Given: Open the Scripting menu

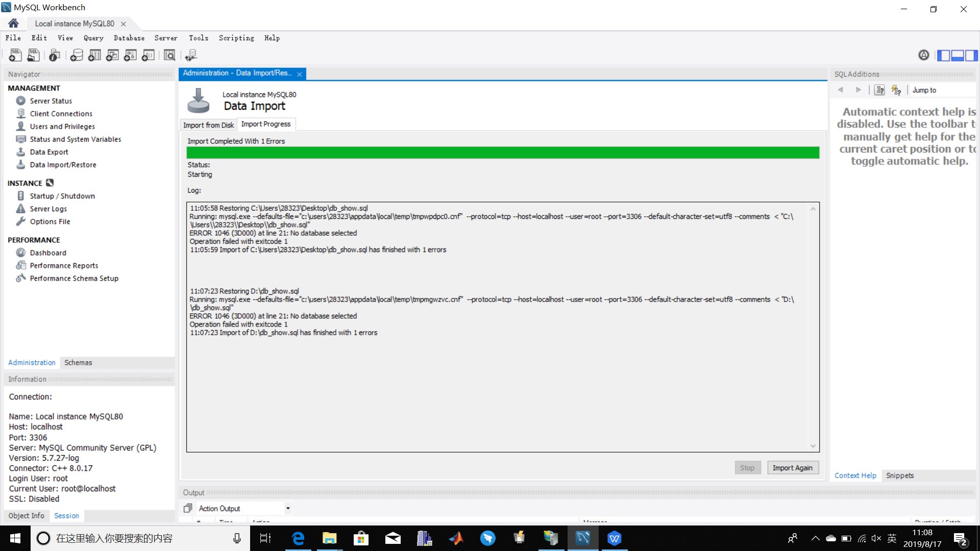Looking at the screenshot, I should [x=236, y=38].
